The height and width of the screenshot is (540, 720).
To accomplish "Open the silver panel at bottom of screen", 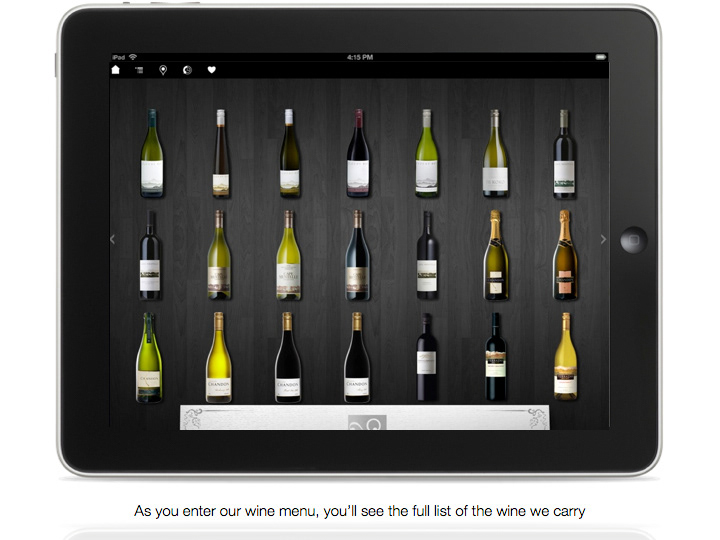I will tap(364, 418).
